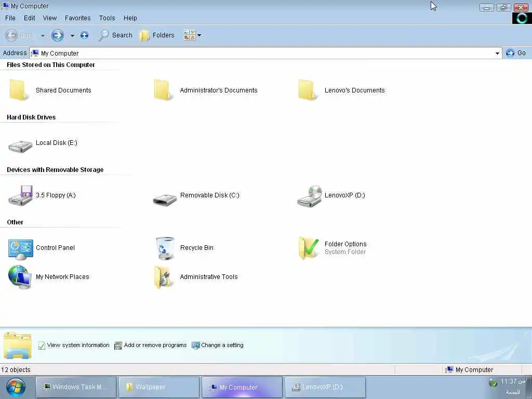Select Administrator's Documents folder icon

164,90
